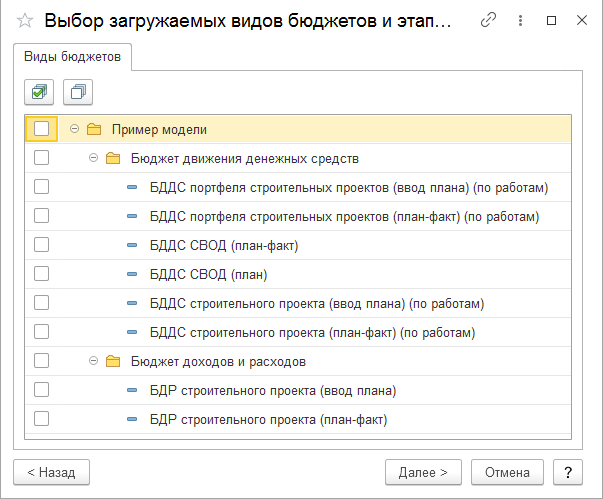Click the uncheck all items icon
The image size is (603, 499).
point(77,92)
